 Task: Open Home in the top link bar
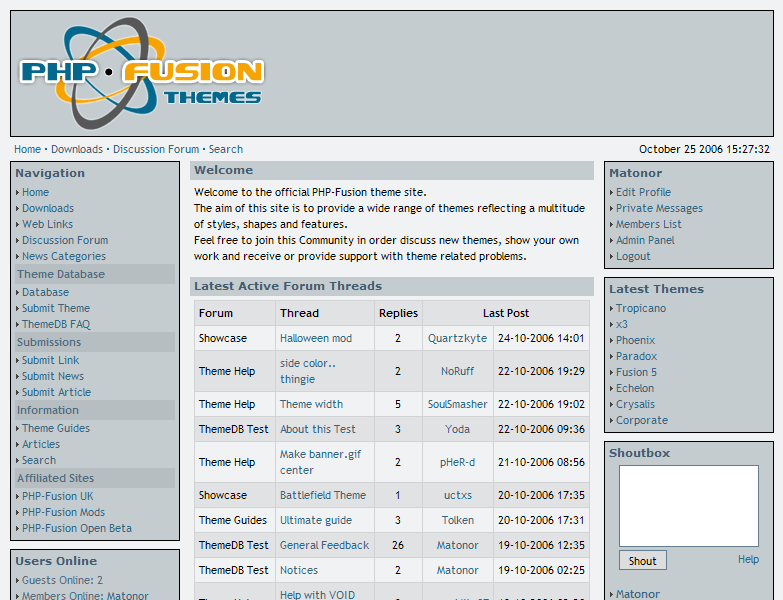point(27,149)
